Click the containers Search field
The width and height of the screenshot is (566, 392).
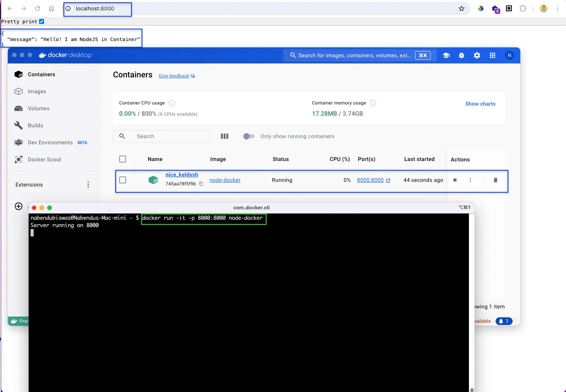click(x=162, y=136)
